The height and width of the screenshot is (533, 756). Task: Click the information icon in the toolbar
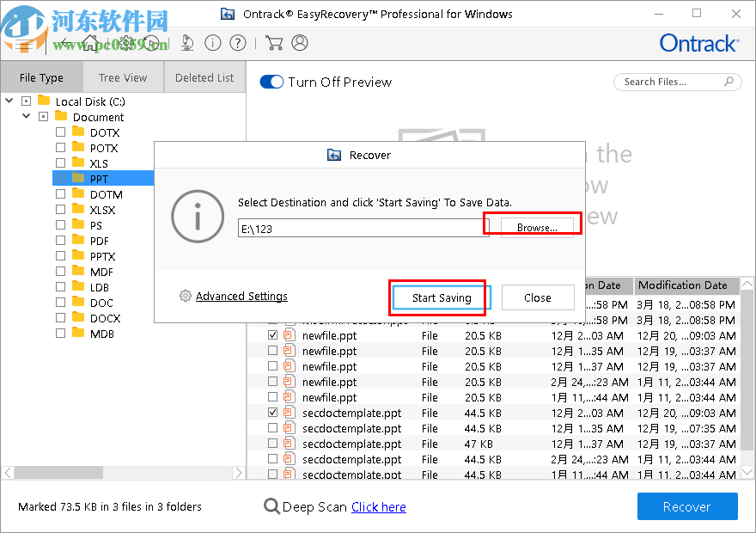212,42
